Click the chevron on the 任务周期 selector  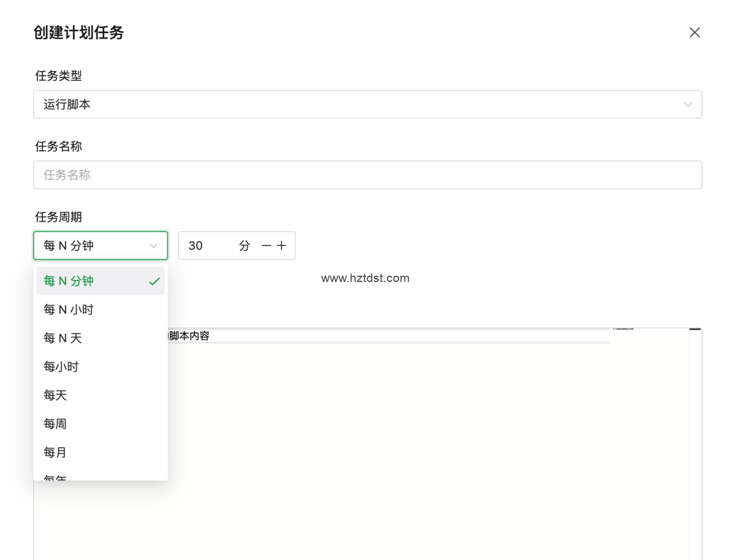click(153, 245)
